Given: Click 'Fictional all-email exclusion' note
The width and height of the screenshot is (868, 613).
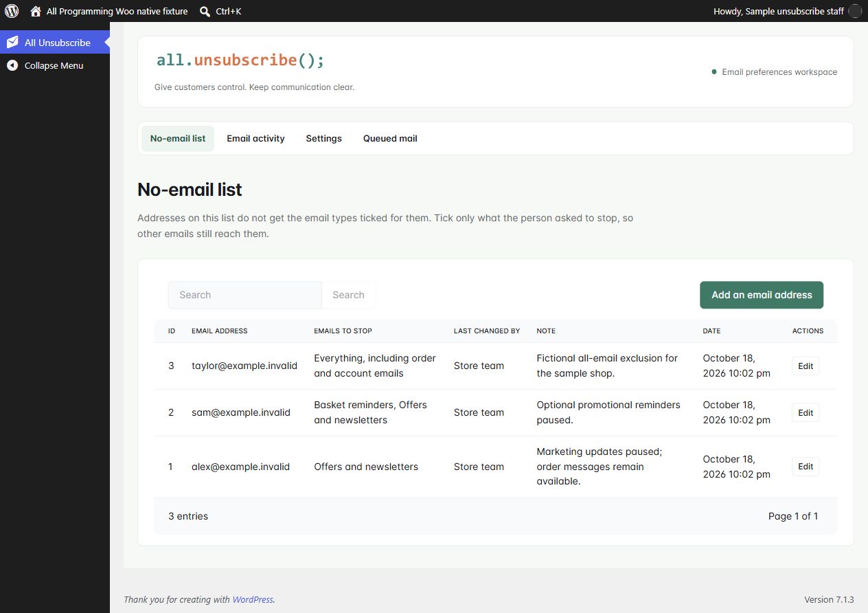Looking at the screenshot, I should [607, 366].
